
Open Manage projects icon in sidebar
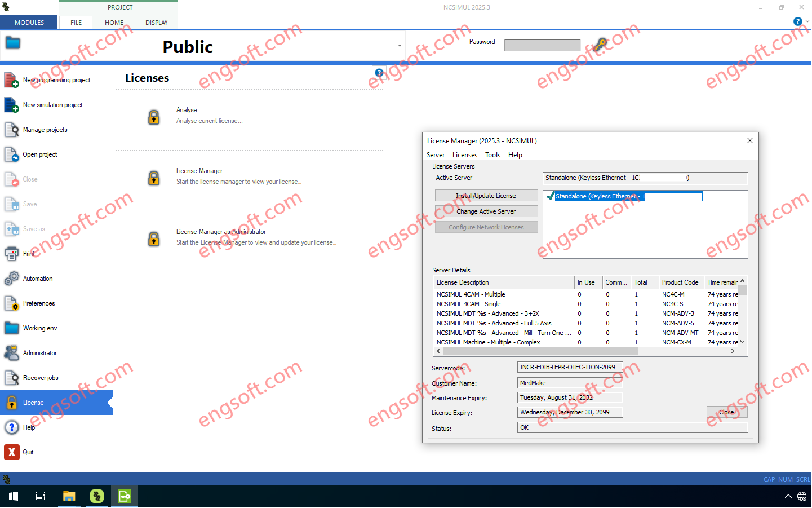click(x=12, y=130)
